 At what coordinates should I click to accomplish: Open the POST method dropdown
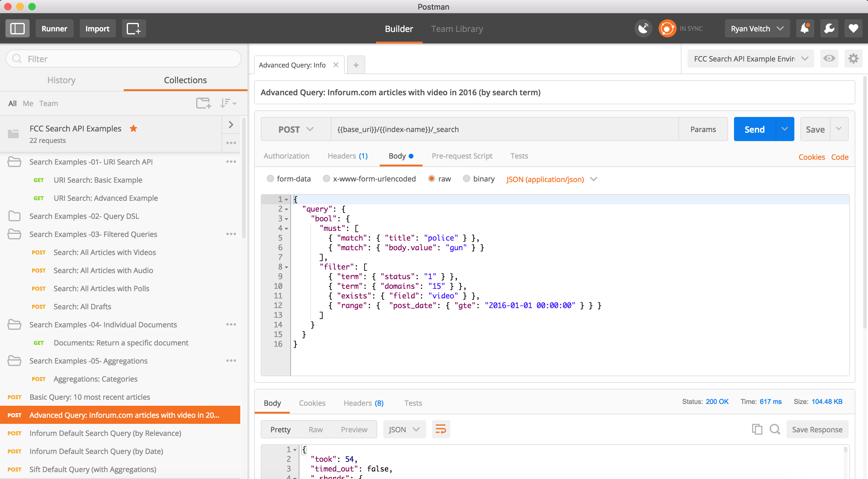[x=295, y=129]
